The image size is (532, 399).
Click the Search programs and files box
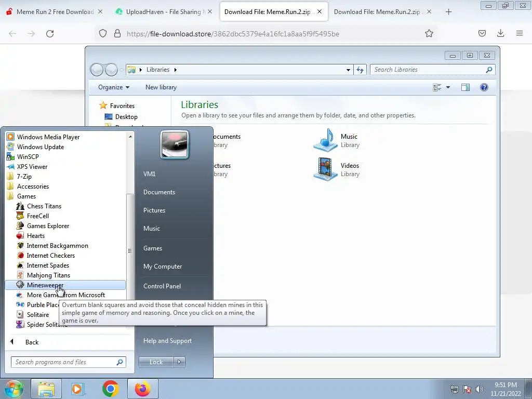click(x=68, y=362)
